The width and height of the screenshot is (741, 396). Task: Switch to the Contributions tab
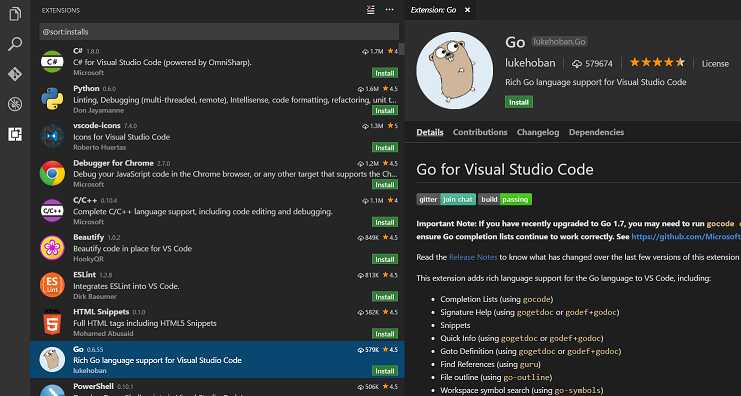480,132
